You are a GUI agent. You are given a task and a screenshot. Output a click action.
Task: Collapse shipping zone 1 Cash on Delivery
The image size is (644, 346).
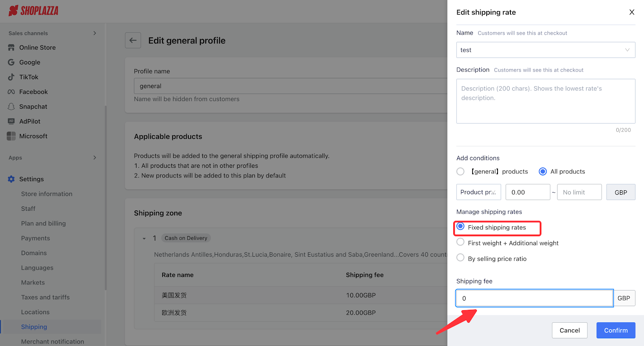[144, 239]
